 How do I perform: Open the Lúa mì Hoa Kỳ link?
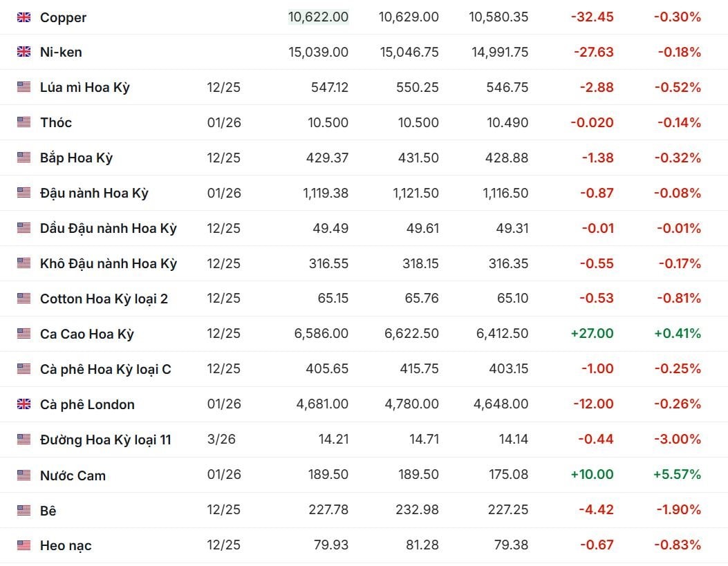[84, 88]
